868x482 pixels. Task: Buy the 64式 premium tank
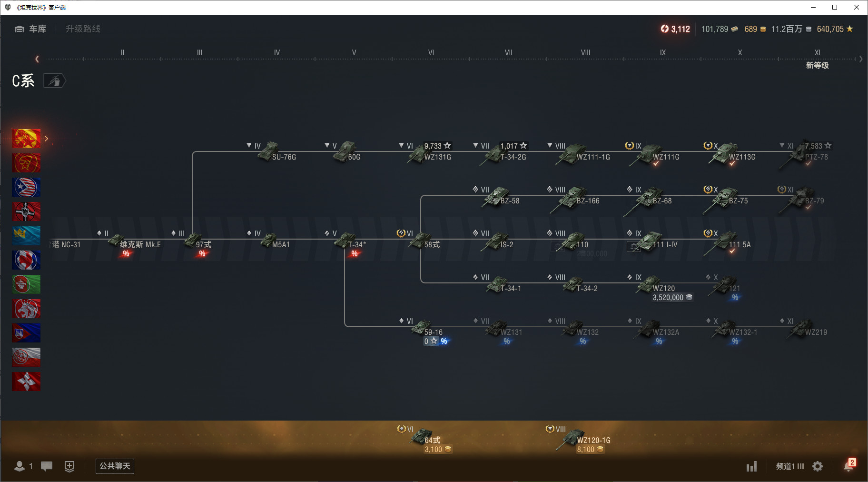[426, 439]
